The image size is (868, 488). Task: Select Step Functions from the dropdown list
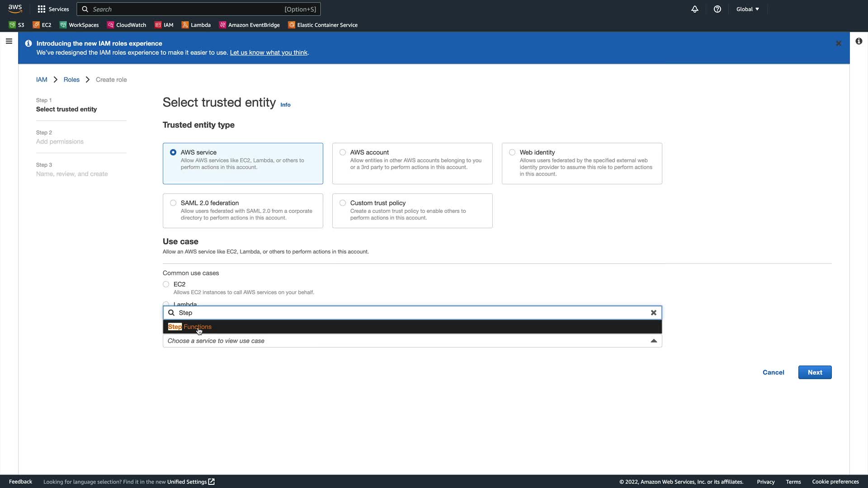pyautogui.click(x=190, y=327)
